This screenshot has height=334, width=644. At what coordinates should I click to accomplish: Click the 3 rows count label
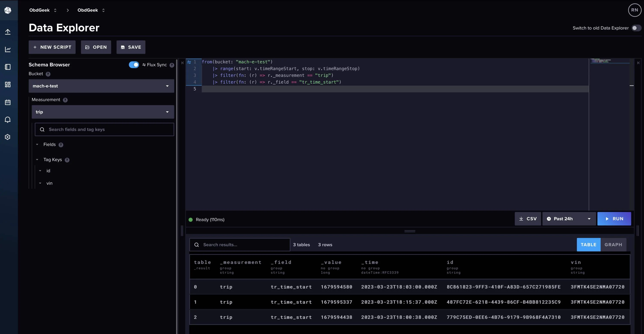[x=325, y=245]
